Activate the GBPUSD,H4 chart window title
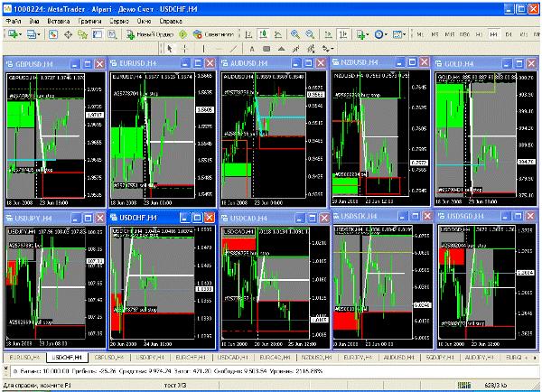Image resolution: width=542 pixels, height=392 pixels. pyautogui.click(x=34, y=64)
